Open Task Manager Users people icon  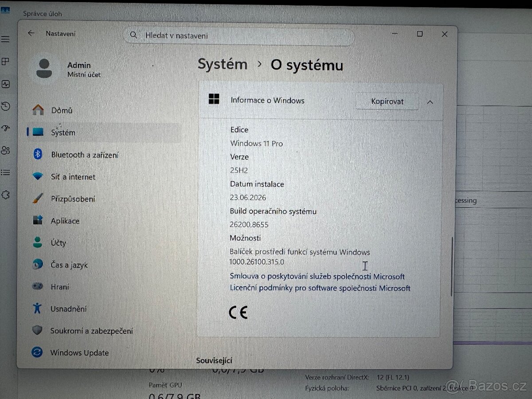click(x=5, y=150)
